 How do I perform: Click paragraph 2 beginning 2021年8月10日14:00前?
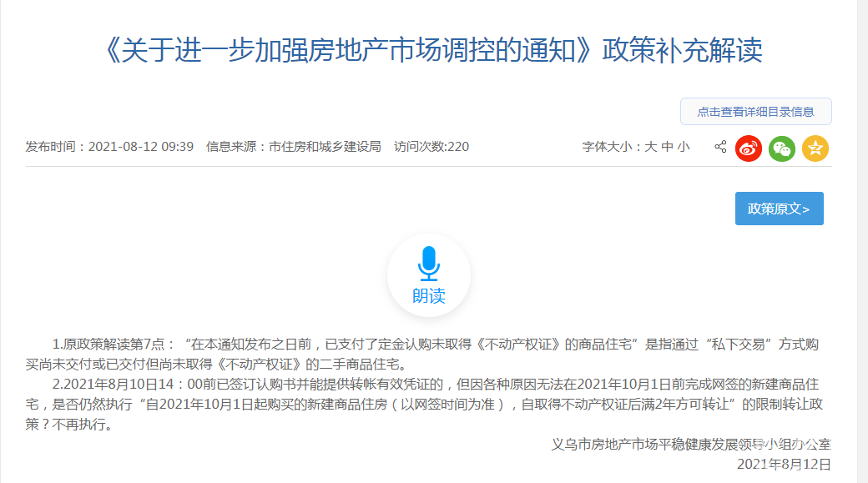click(417, 405)
